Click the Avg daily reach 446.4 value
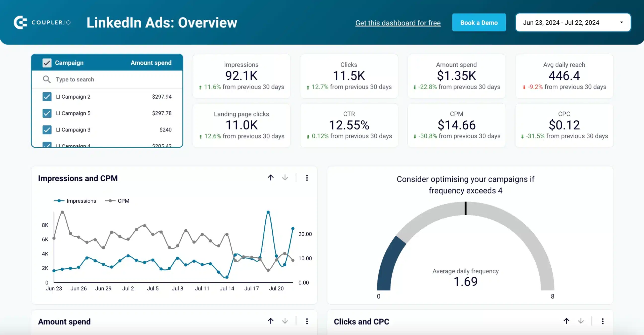 (x=564, y=76)
